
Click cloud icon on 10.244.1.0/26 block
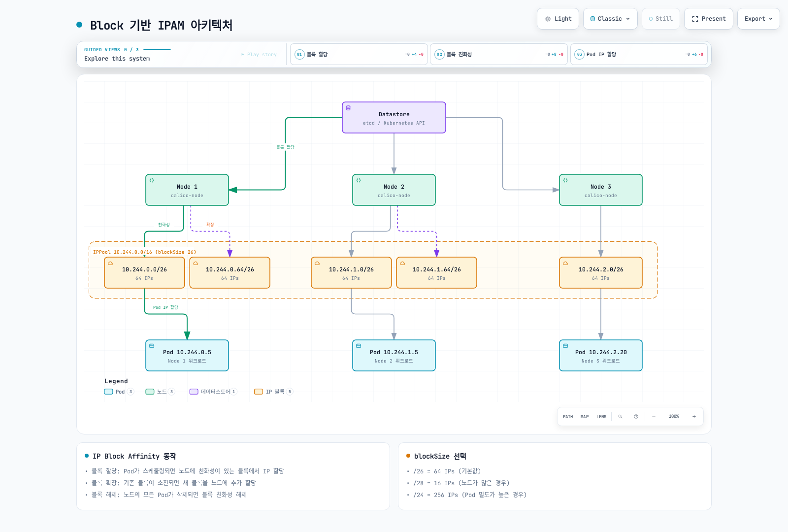(x=317, y=263)
